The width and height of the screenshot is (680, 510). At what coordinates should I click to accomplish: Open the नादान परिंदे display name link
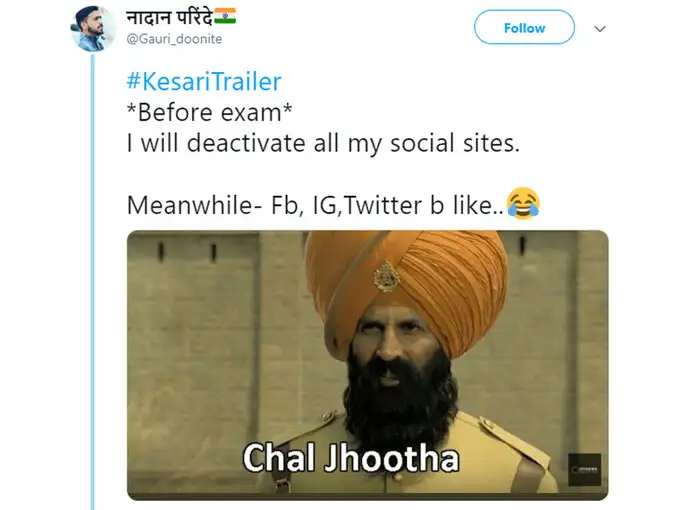point(170,18)
